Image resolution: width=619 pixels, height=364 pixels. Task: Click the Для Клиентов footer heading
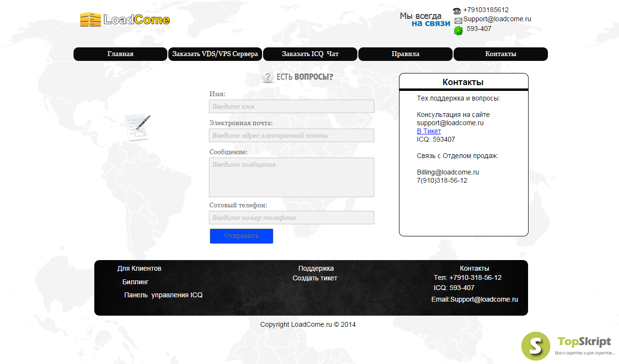coord(139,268)
